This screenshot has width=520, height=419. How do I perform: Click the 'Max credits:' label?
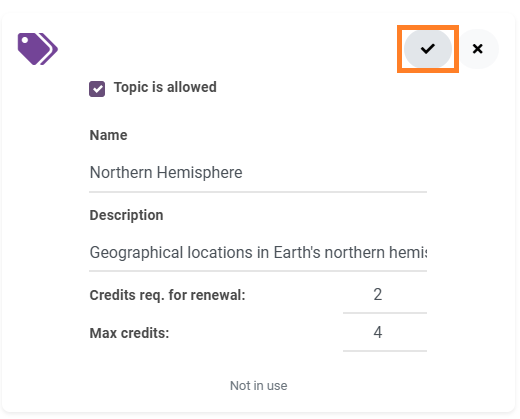coord(129,333)
